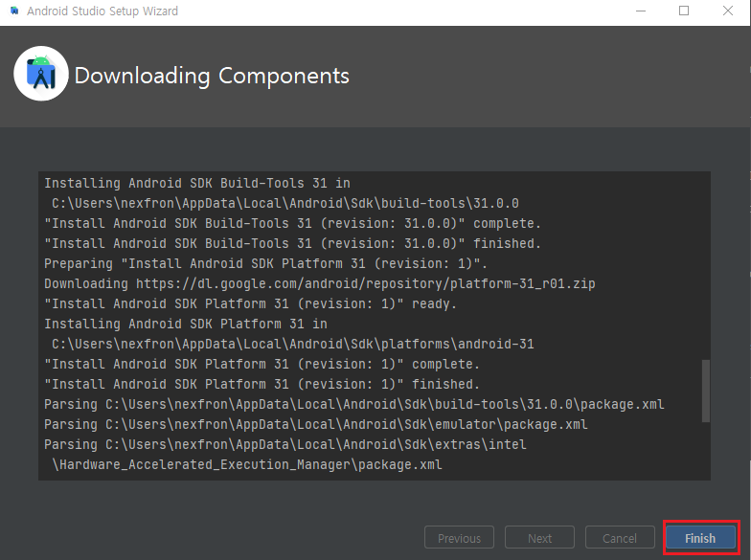Click the Finish button
751x560 pixels.
click(x=700, y=538)
